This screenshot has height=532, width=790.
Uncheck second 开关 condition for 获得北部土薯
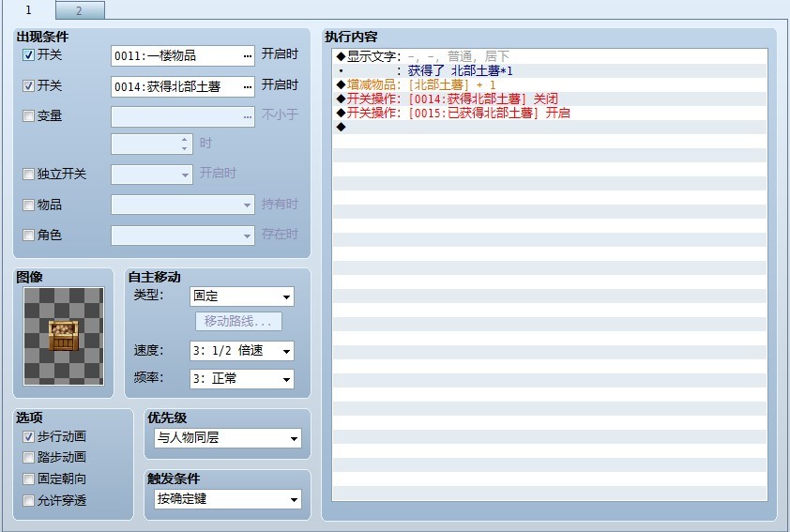pos(29,85)
